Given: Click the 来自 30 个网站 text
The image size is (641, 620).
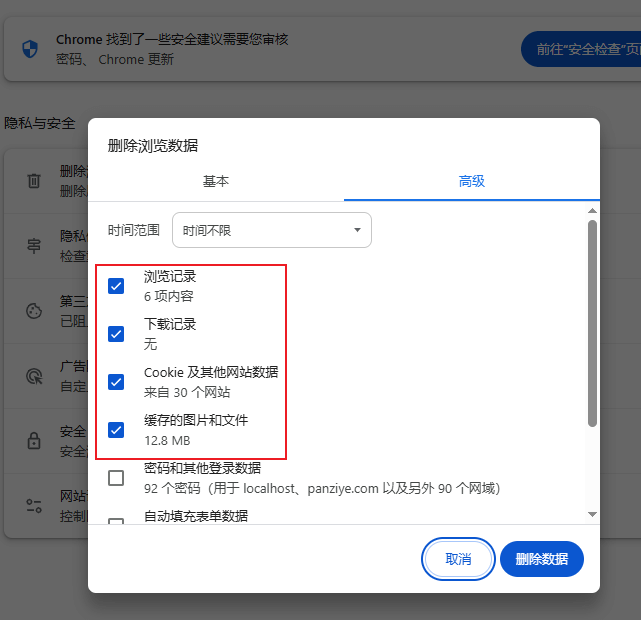Looking at the screenshot, I should click(x=187, y=392).
